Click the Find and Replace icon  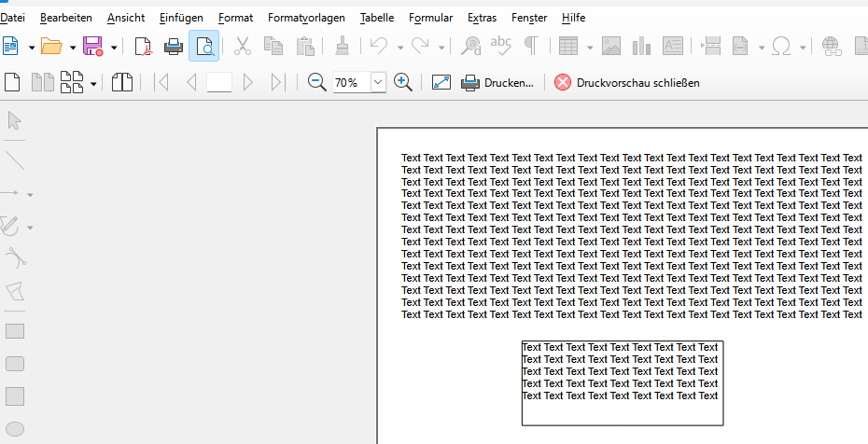471,47
